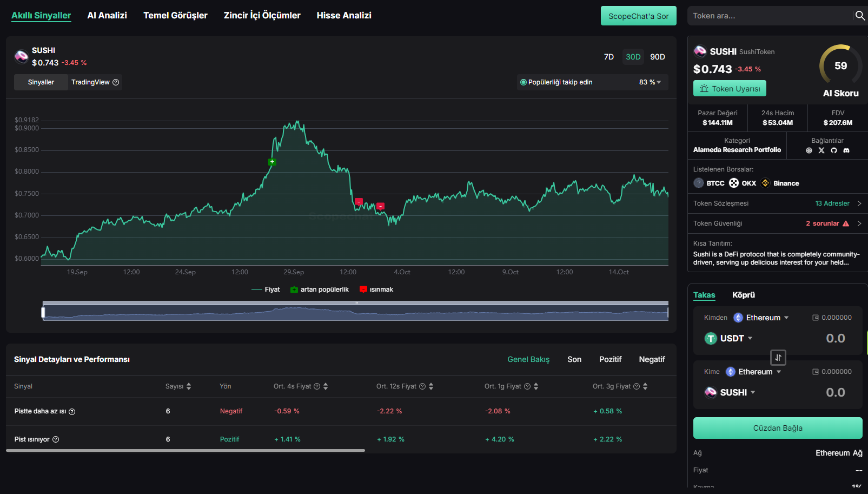Click the green plus marker on chart

[272, 162]
